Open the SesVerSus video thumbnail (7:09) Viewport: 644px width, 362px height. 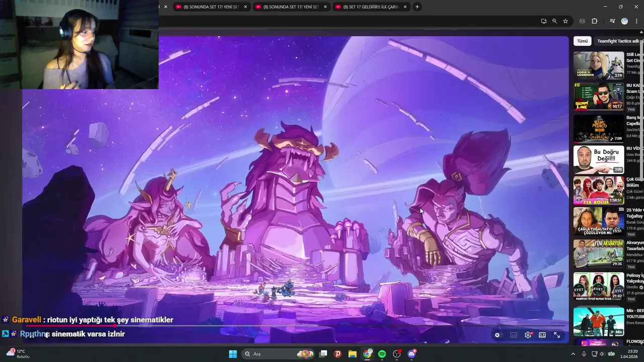point(599,128)
